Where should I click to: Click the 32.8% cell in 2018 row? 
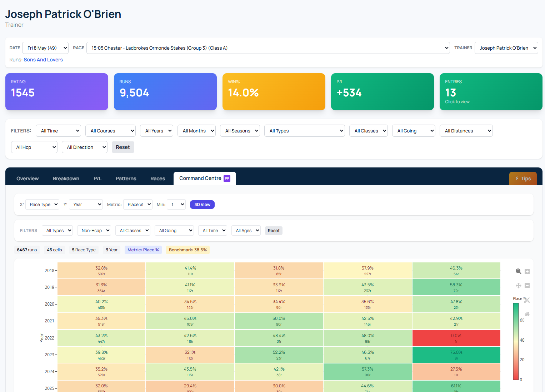101,271
